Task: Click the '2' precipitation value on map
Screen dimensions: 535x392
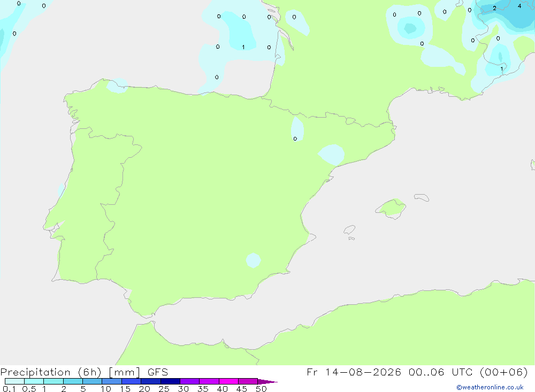Action: tap(494, 8)
